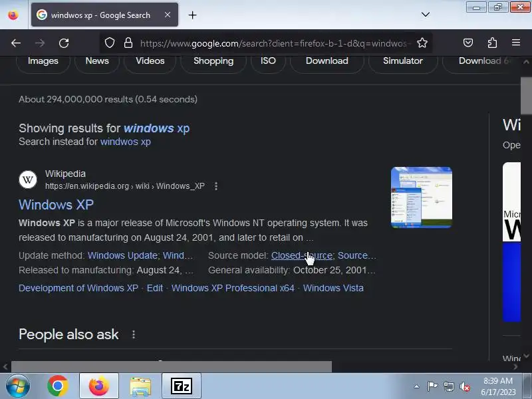Select the Google Search browser tab
Viewport: 532px width, 399px height.
coord(104,15)
